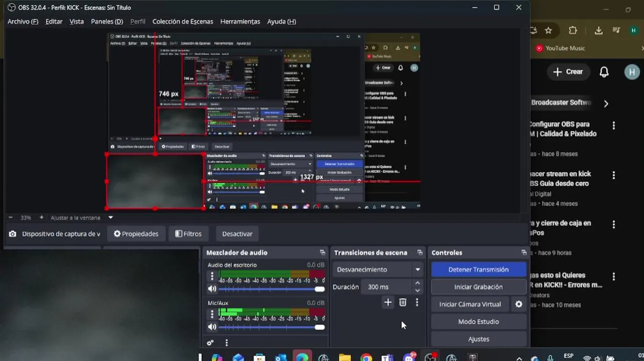Open advanced audio properties gears icon

(210, 343)
